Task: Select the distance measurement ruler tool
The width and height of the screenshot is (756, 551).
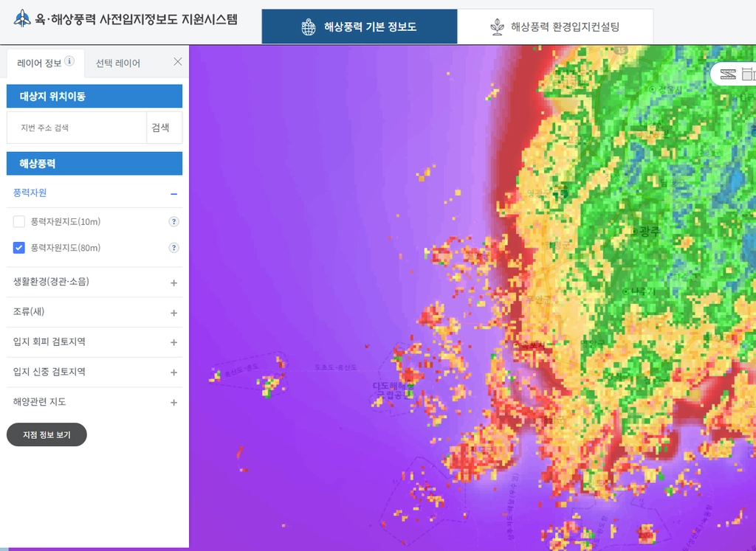Action: coord(728,74)
